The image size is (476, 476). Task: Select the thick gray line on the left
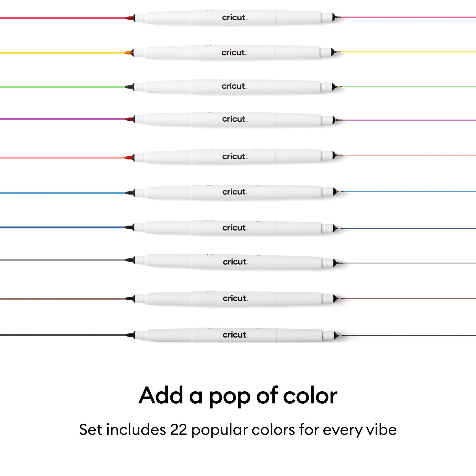pos(63,260)
